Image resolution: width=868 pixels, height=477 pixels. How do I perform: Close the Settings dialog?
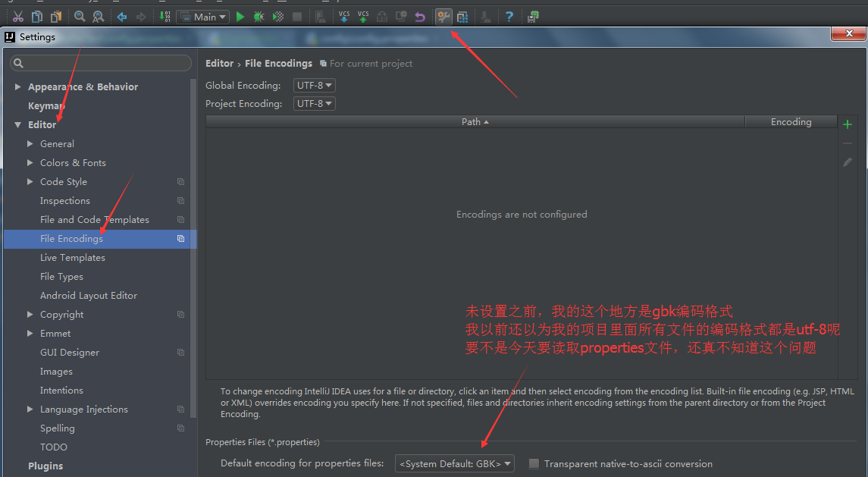pyautogui.click(x=848, y=33)
